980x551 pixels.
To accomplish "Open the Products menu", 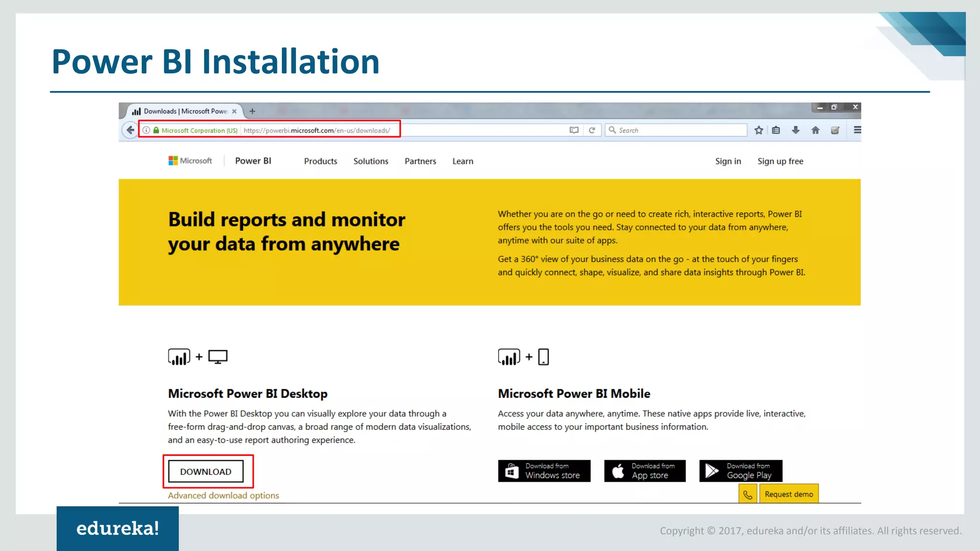I will click(321, 161).
